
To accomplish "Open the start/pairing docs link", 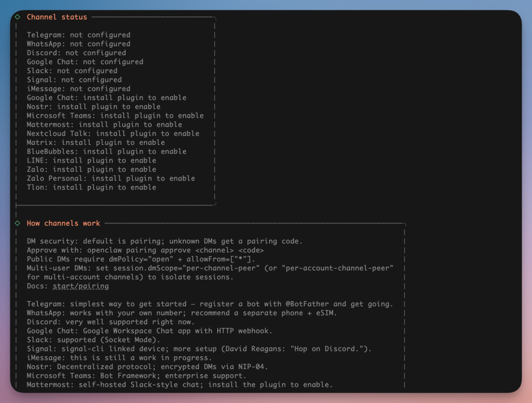I will (81, 286).
